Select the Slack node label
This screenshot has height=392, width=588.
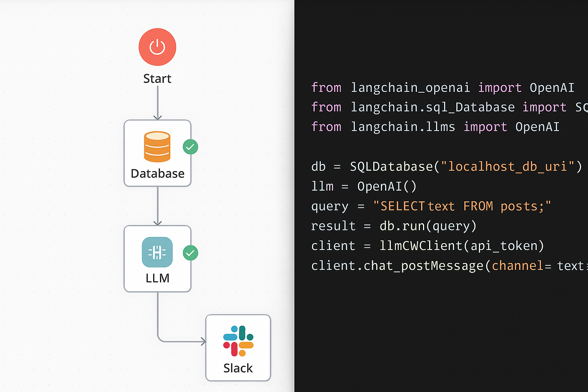[238, 368]
